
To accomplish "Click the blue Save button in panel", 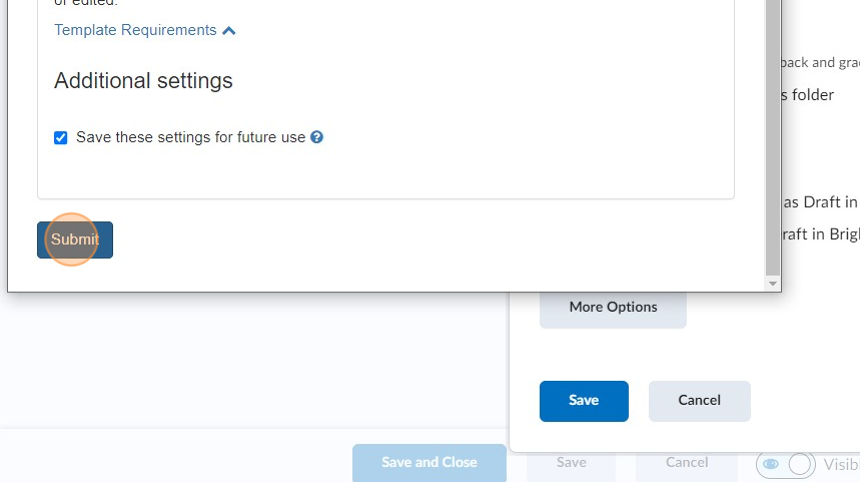I will point(584,400).
